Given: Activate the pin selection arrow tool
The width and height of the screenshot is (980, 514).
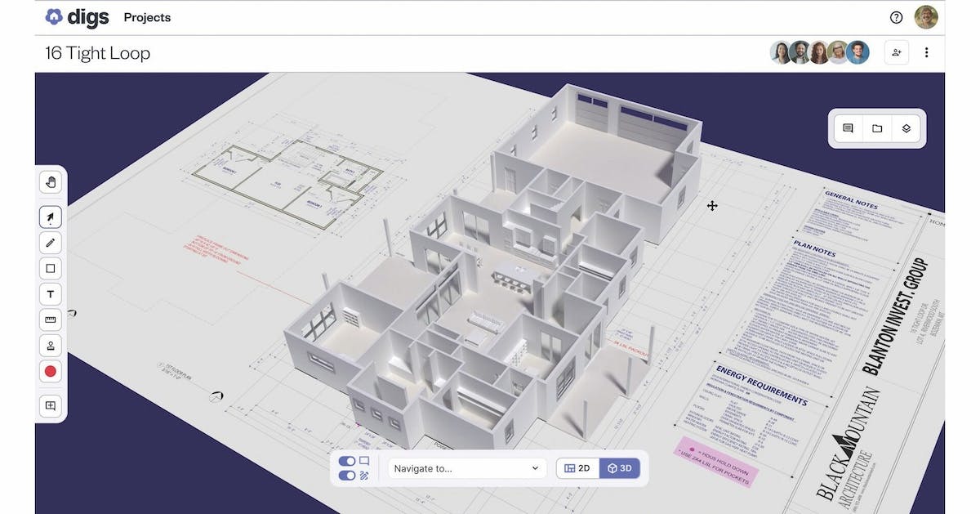Looking at the screenshot, I should [50, 217].
